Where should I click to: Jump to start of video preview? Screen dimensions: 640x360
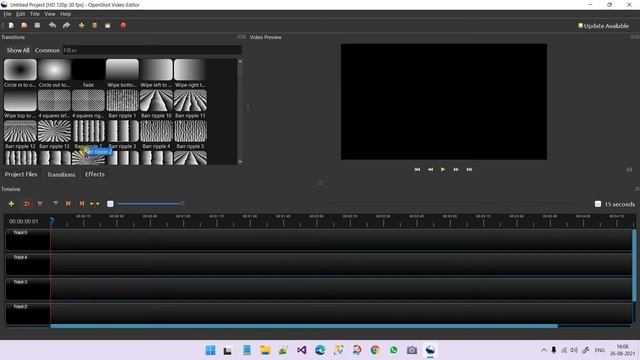(x=417, y=169)
